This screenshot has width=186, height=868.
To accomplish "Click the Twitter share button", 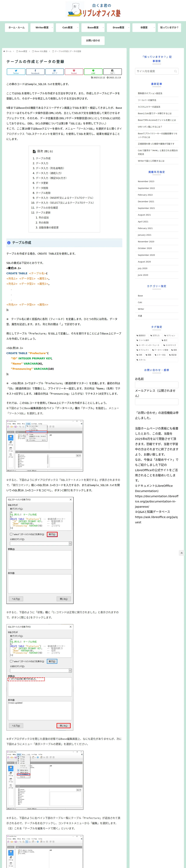I will tap(16, 72).
